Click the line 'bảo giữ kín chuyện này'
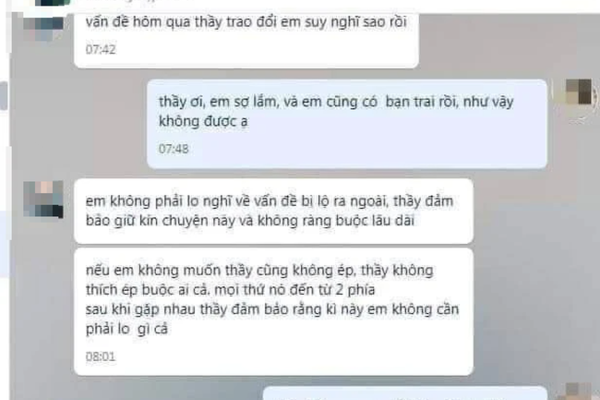Screen dimensions: 600x400 [250, 221]
